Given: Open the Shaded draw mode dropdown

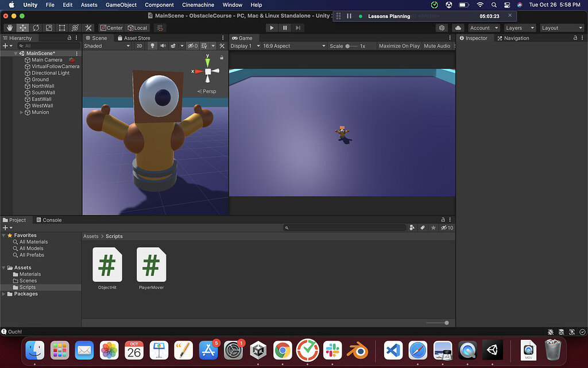Looking at the screenshot, I should coord(107,46).
